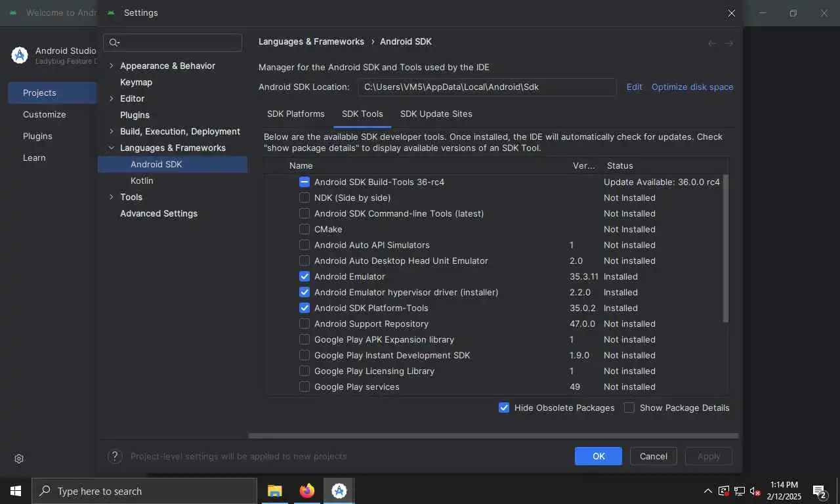Uncheck Android Emulator hypervisor driver (installer)

click(304, 292)
